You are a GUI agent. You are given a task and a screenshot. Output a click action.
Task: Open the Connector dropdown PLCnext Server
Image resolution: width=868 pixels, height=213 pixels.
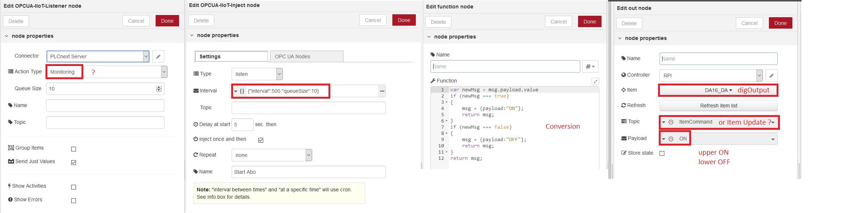click(x=98, y=56)
